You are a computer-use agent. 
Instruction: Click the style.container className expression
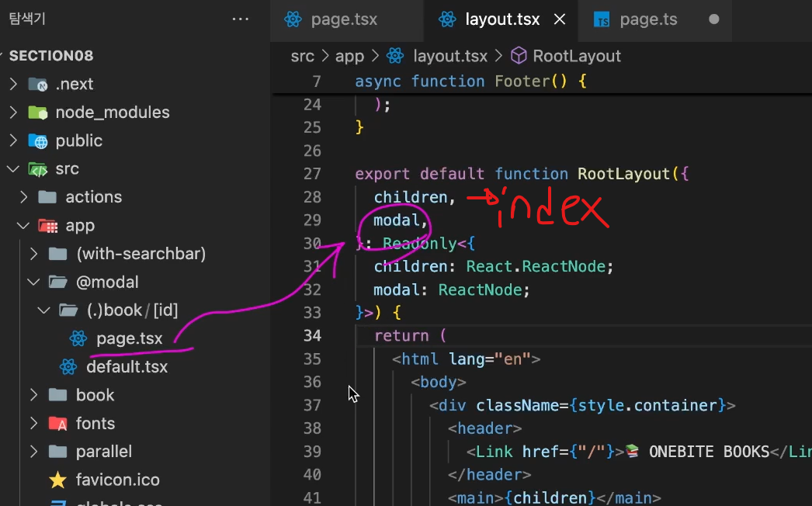tap(647, 405)
